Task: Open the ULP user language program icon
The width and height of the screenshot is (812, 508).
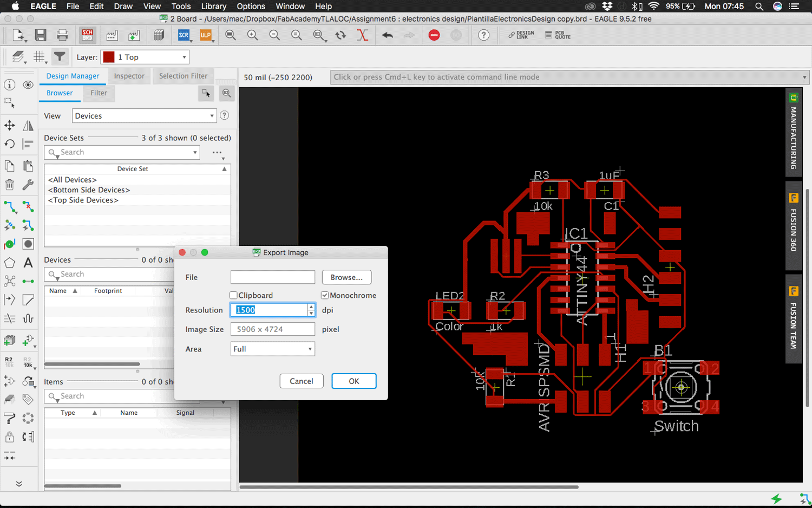Action: [206, 35]
